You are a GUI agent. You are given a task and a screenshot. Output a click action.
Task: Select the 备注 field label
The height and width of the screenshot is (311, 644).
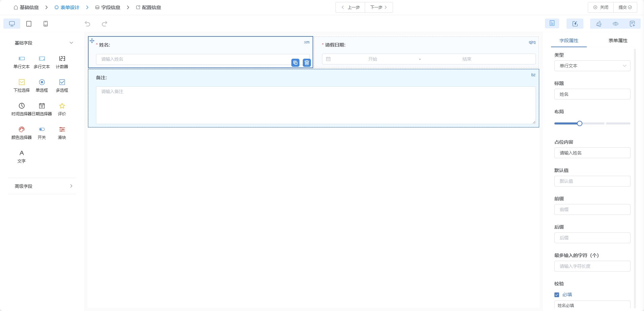[101, 78]
